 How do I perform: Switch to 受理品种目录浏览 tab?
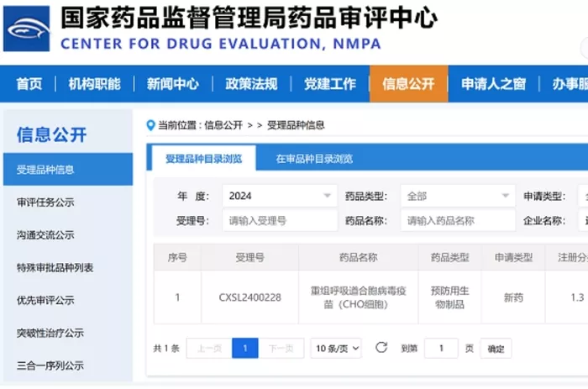203,159
